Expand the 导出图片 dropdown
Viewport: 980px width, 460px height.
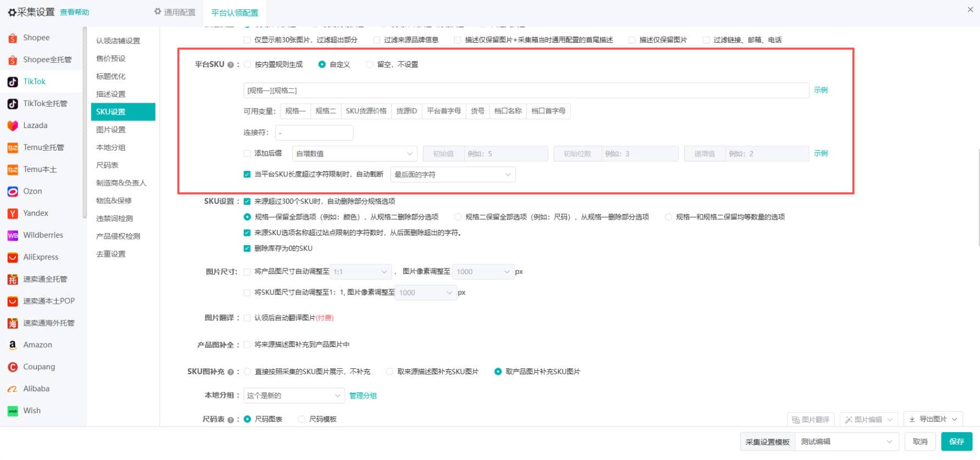933,419
